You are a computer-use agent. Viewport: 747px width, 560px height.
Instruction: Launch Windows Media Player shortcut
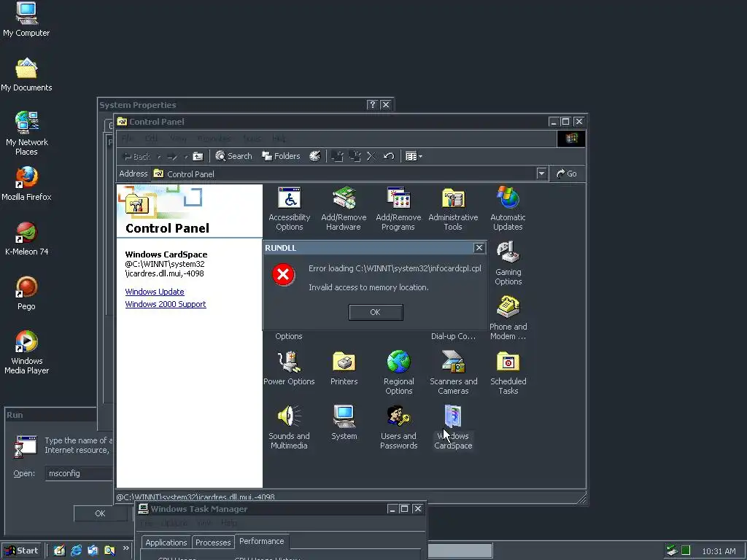tap(26, 352)
